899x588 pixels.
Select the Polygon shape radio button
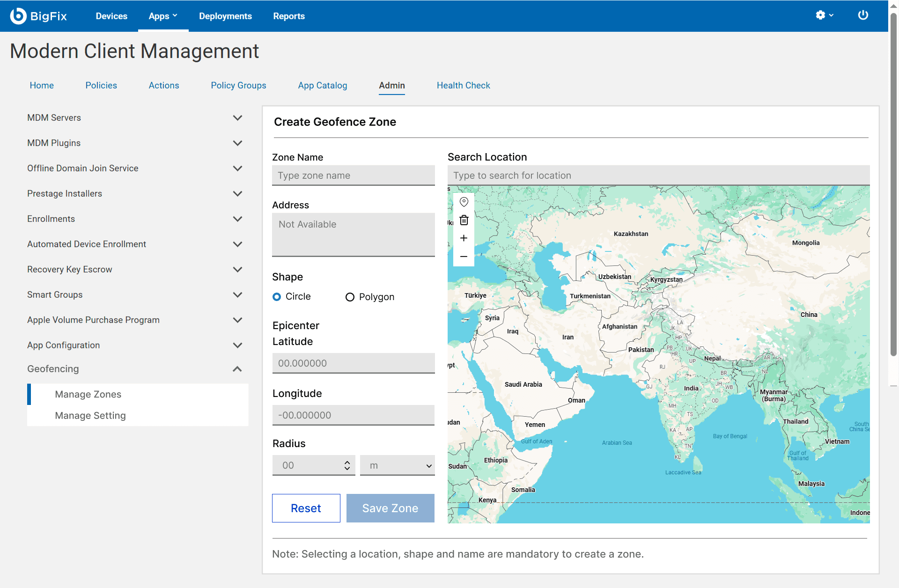click(x=350, y=297)
